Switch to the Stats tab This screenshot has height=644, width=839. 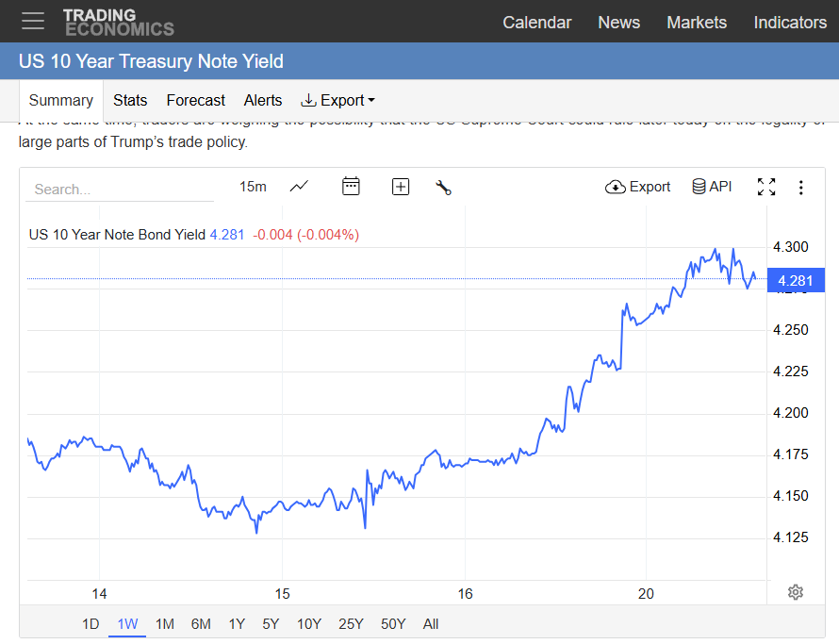point(130,101)
